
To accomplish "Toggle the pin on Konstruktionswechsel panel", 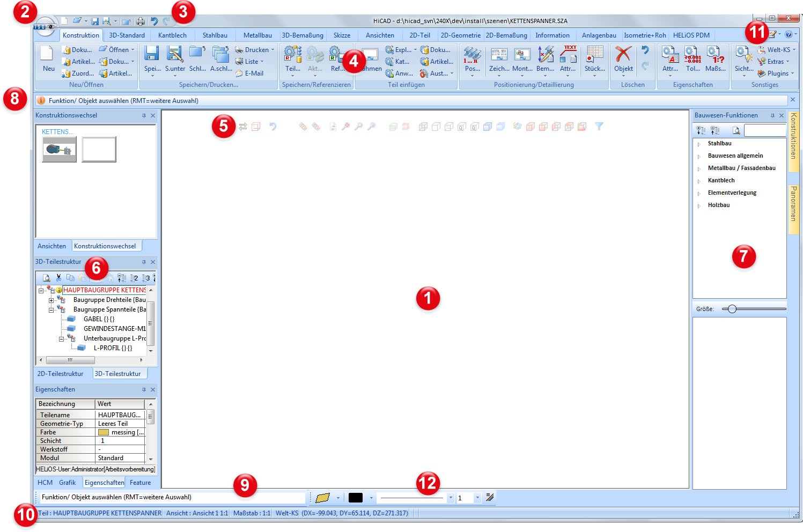I will pyautogui.click(x=144, y=115).
